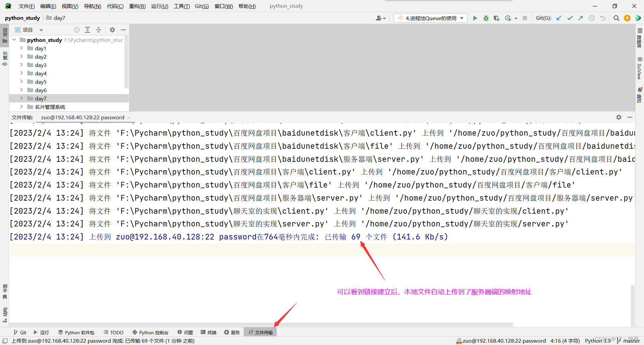The width and height of the screenshot is (644, 345).
Task: Open the 工具(T) menu
Action: click(182, 6)
